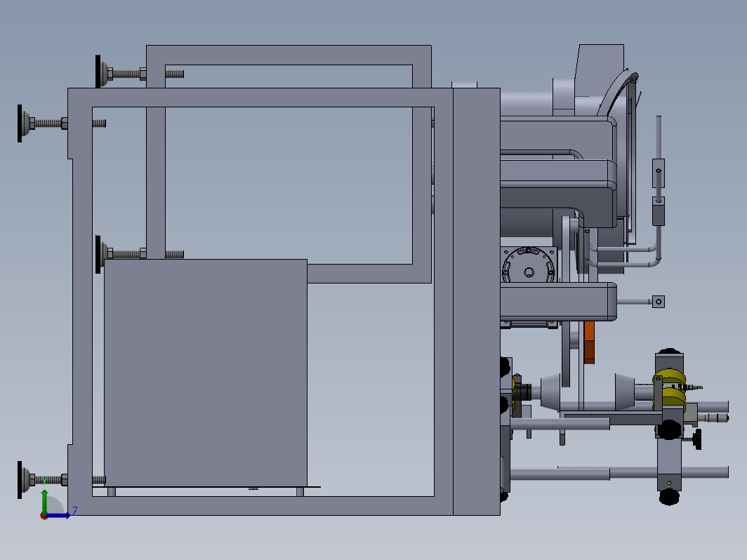Select the bottom-left leveling foot pad
This screenshot has height=560, width=747.
tap(20, 480)
